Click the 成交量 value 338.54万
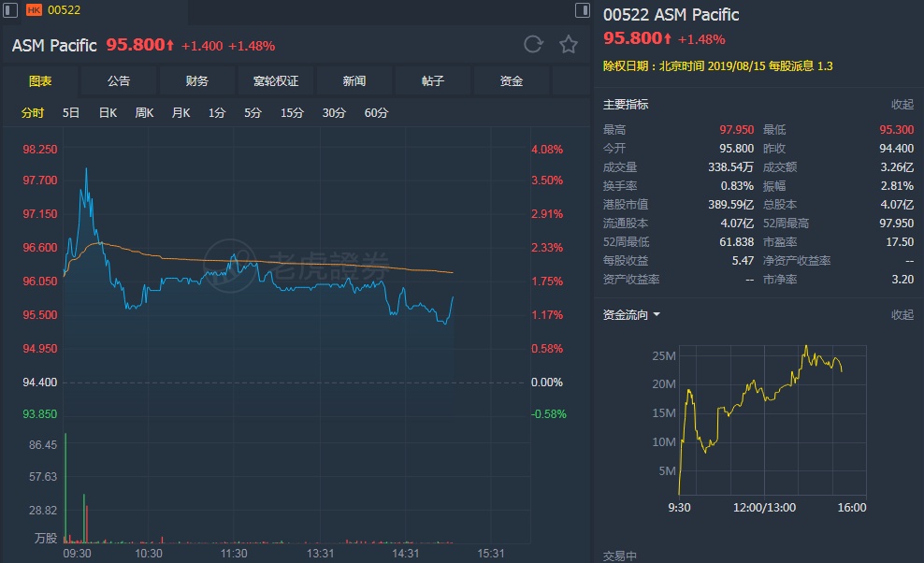Screen dimensions: 924x563 click(x=730, y=167)
